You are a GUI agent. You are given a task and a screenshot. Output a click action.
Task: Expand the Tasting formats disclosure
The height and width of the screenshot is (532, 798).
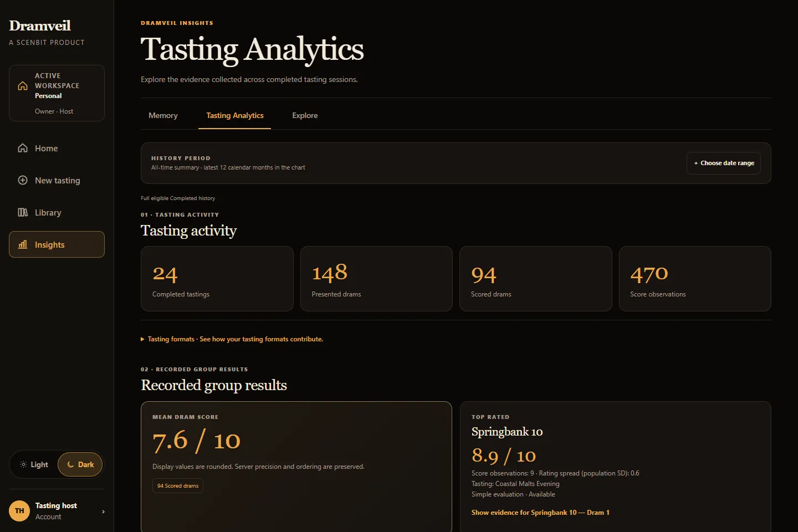point(232,339)
